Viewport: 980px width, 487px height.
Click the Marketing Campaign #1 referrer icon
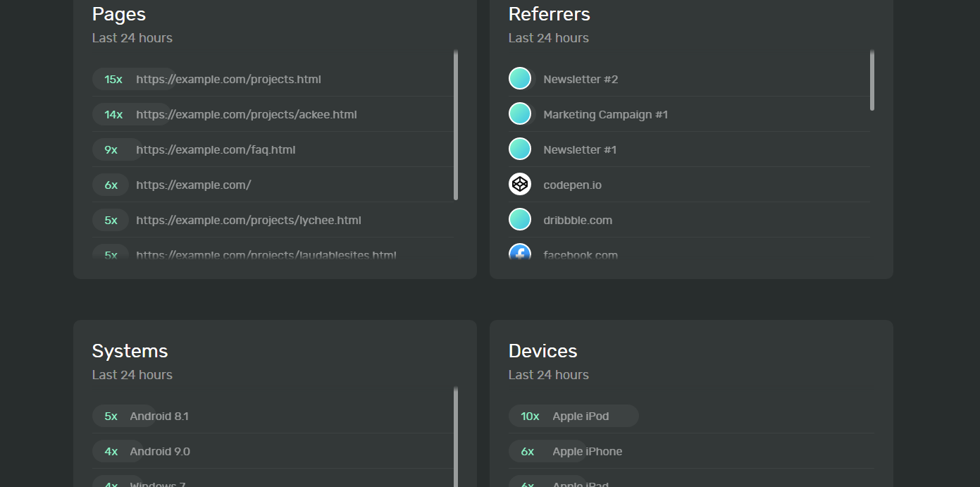point(519,114)
